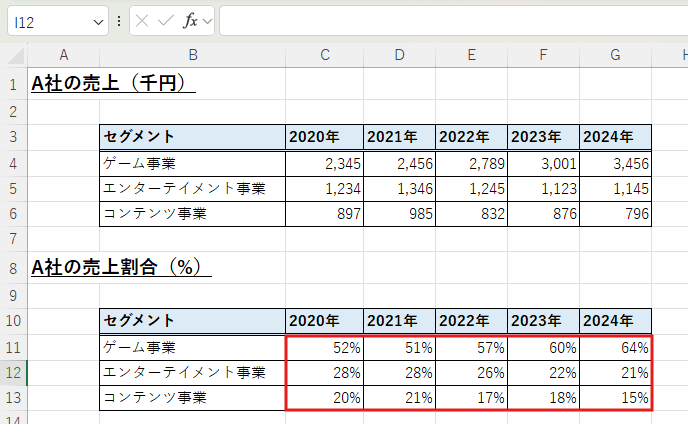This screenshot has height=424, width=688.
Task: Select the 2024年 header in the sales table
Action: click(615, 137)
